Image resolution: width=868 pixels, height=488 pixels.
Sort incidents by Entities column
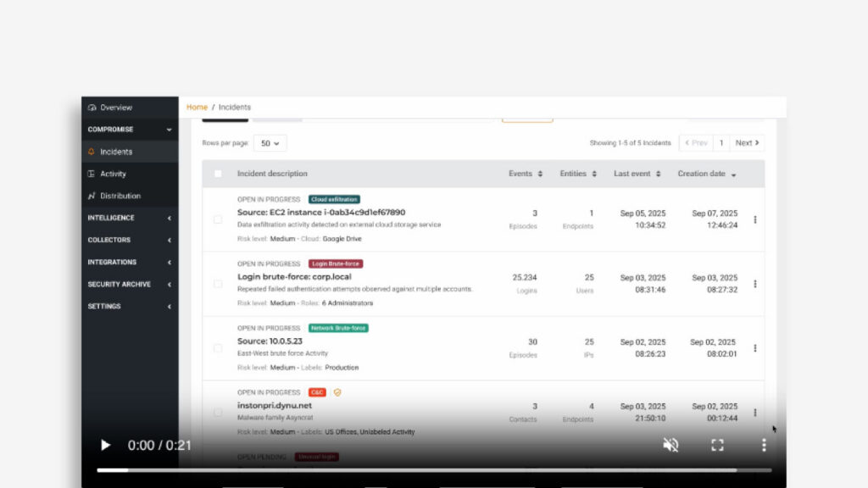pos(578,174)
